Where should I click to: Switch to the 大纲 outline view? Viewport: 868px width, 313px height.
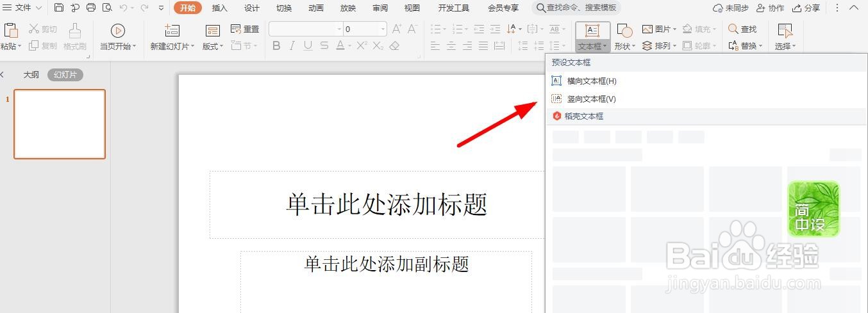coord(31,74)
